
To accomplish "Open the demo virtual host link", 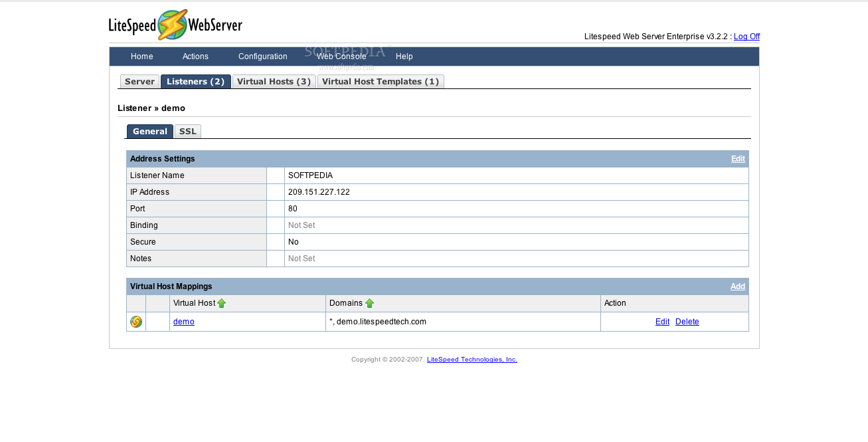I will click(183, 321).
